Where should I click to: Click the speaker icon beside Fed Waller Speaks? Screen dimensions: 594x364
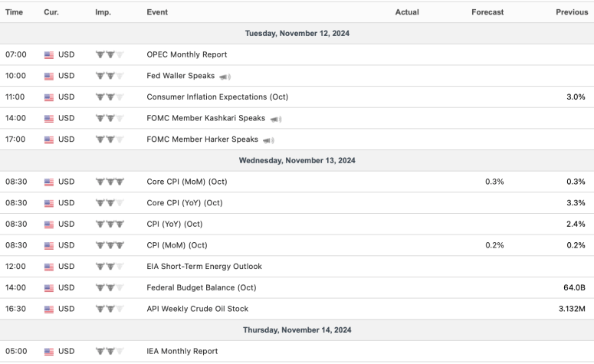[225, 77]
